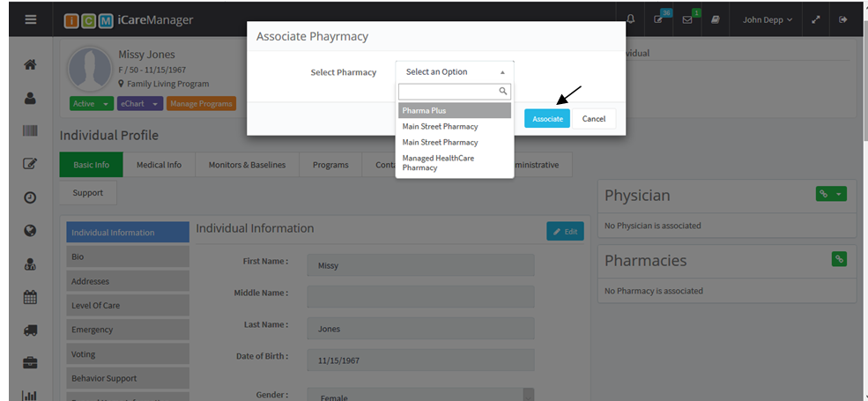Click the logout icon
The height and width of the screenshot is (401, 868).
click(x=843, y=19)
